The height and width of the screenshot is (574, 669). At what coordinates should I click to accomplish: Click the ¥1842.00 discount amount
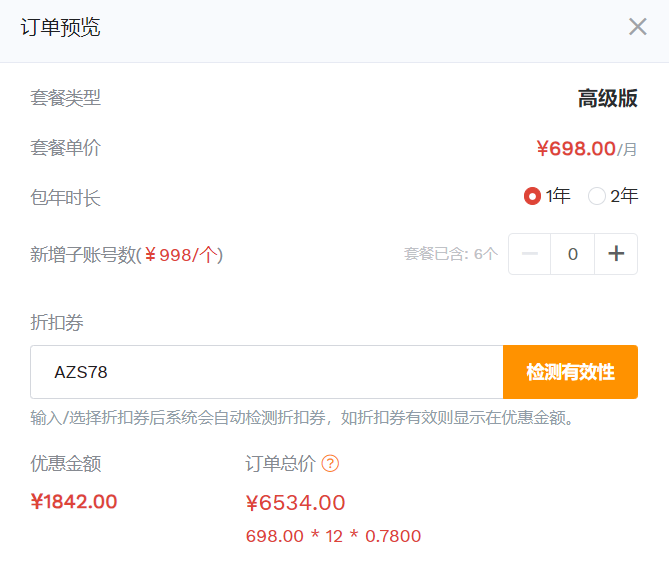[74, 501]
